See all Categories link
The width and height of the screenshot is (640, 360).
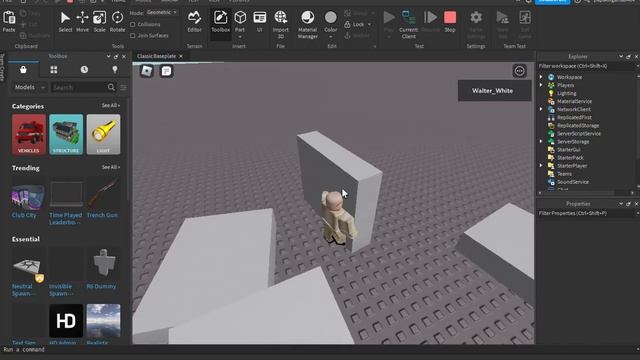coord(111,106)
